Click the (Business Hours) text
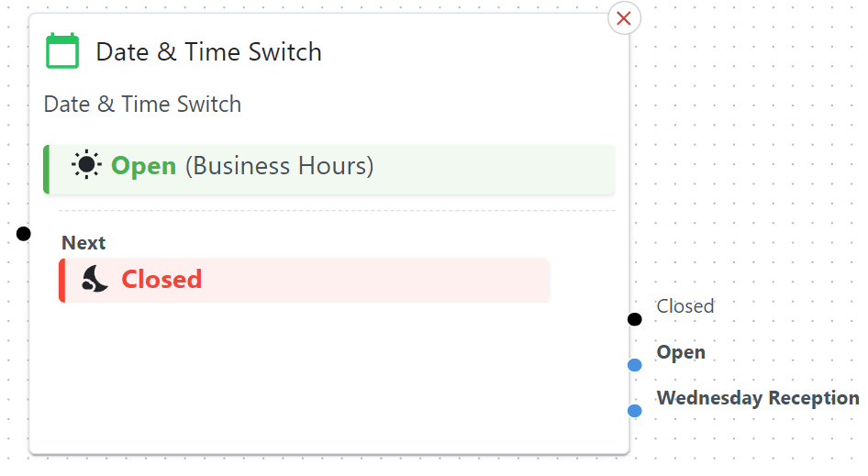868x476 pixels. (x=279, y=166)
